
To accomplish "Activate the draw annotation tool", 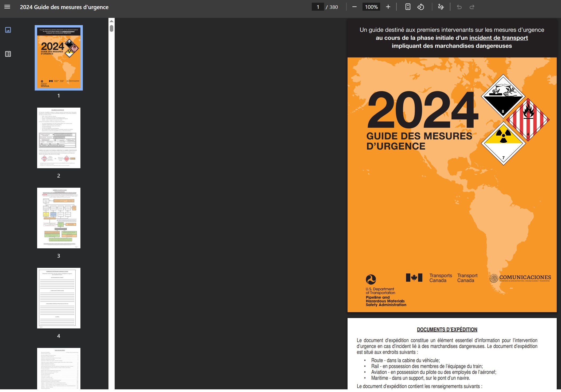I will coord(441,7).
